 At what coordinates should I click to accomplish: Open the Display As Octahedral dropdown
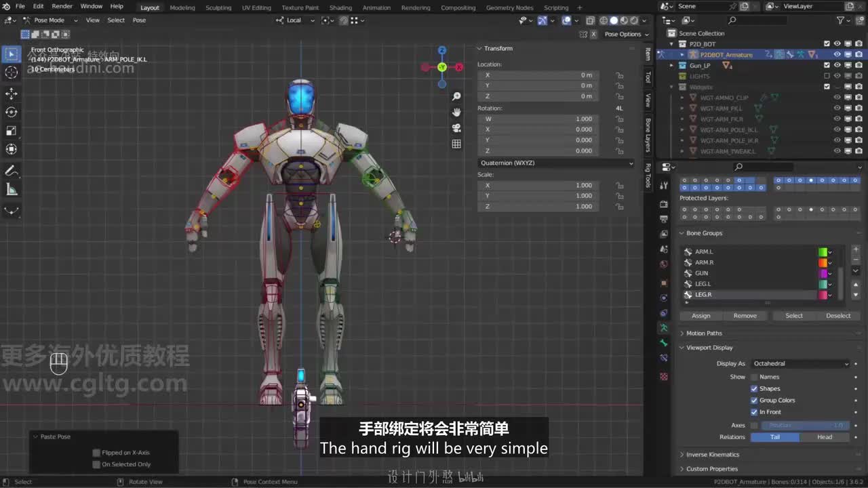point(800,364)
